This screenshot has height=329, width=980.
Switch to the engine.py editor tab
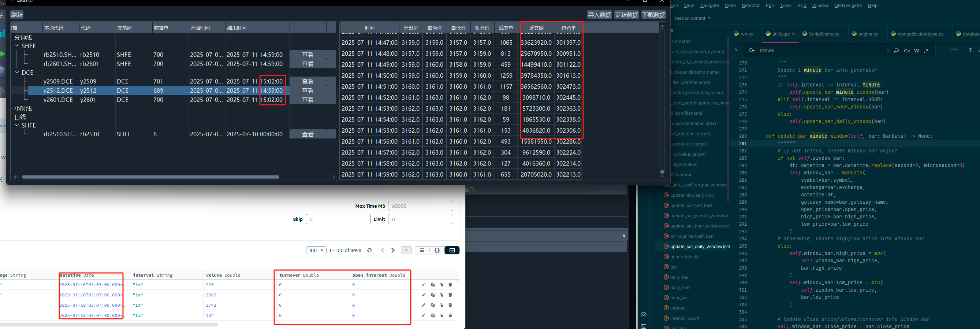pos(865,34)
